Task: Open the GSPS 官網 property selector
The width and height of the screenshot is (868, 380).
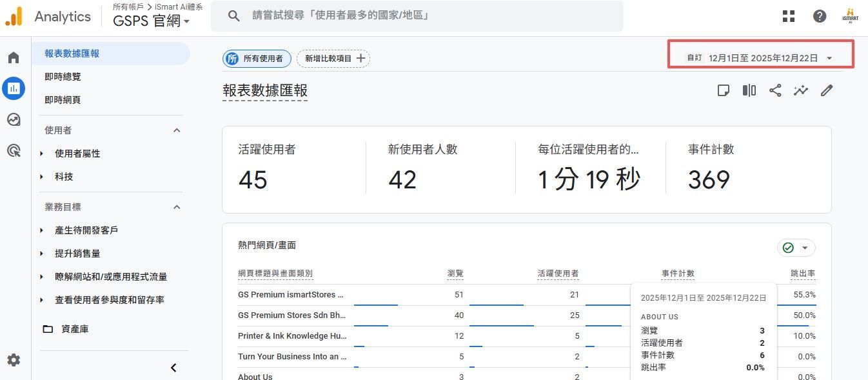Action: click(x=152, y=21)
